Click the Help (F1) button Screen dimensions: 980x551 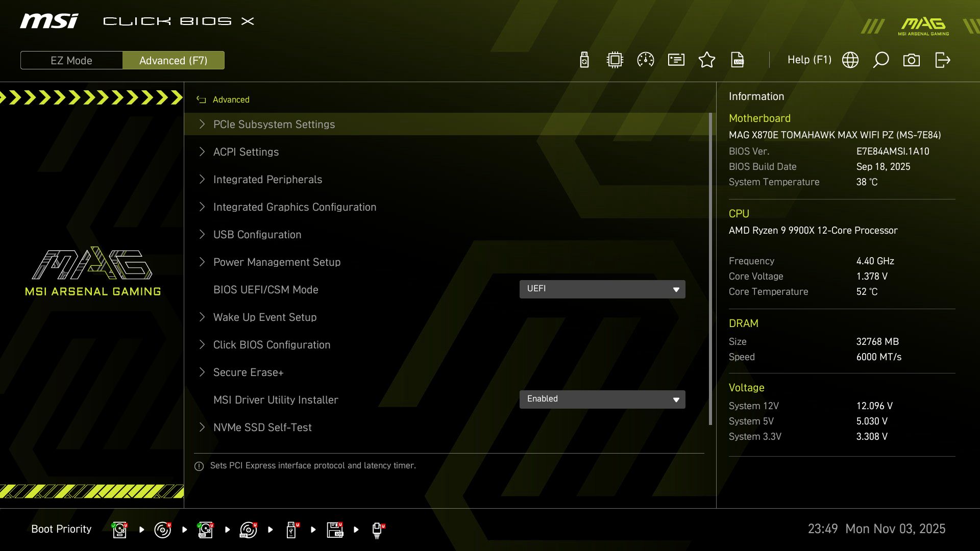pyautogui.click(x=809, y=60)
